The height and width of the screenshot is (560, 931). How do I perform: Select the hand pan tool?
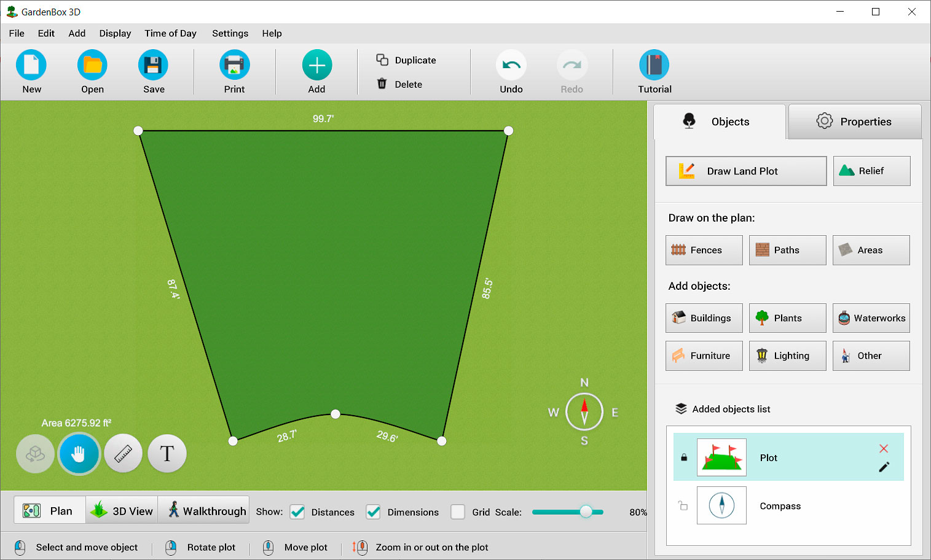point(79,454)
